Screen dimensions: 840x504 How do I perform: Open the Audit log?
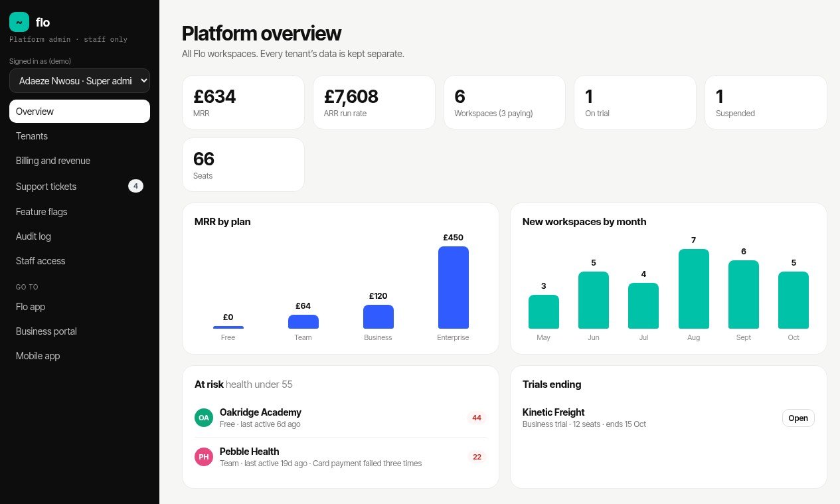click(x=80, y=236)
